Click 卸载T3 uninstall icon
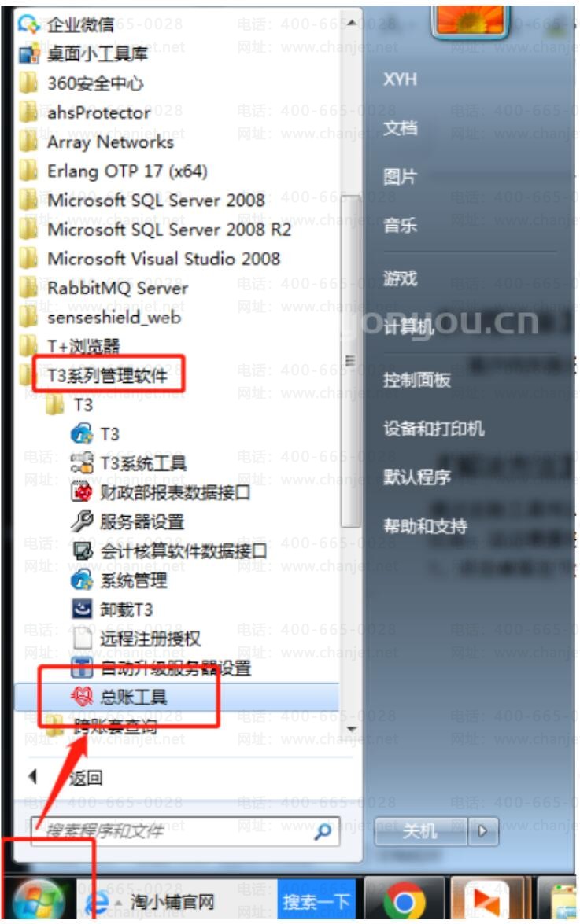 [x=82, y=609]
